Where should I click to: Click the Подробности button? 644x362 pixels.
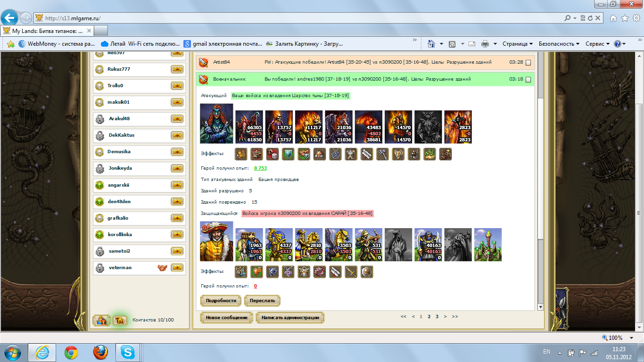coord(221,301)
